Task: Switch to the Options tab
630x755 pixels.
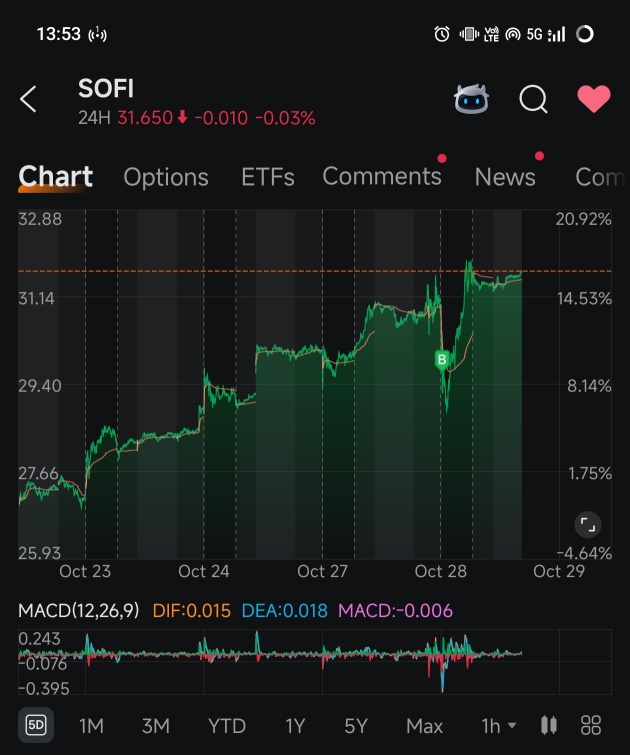Action: click(x=166, y=177)
